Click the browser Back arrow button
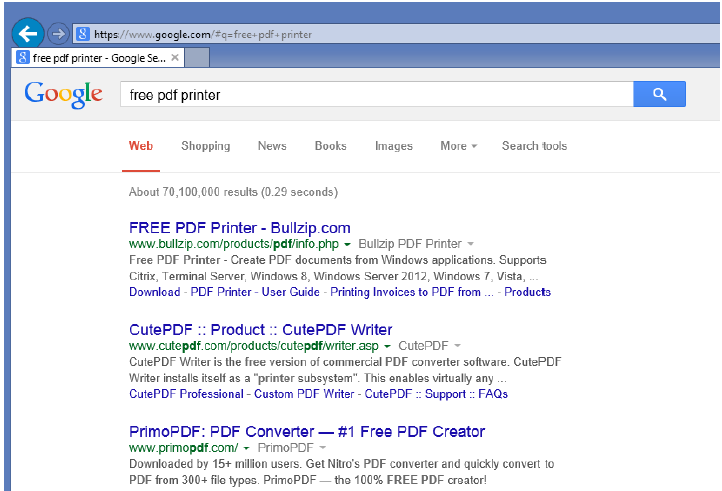 28,34
